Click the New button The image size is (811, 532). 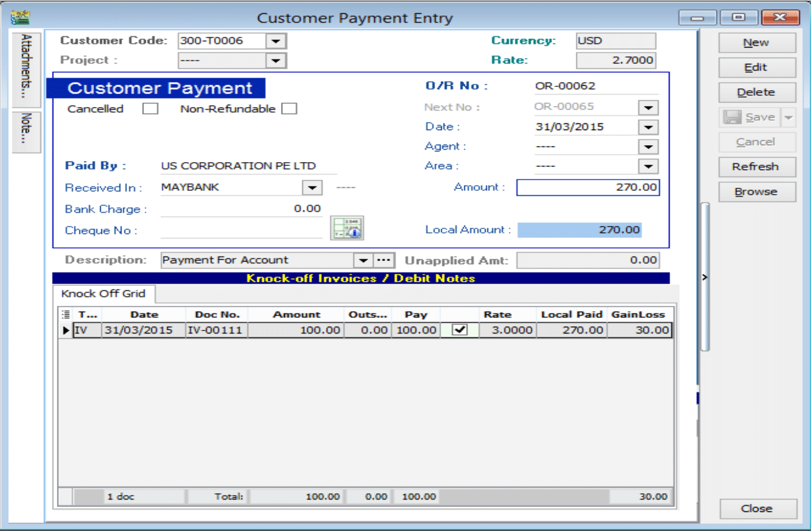(x=757, y=43)
